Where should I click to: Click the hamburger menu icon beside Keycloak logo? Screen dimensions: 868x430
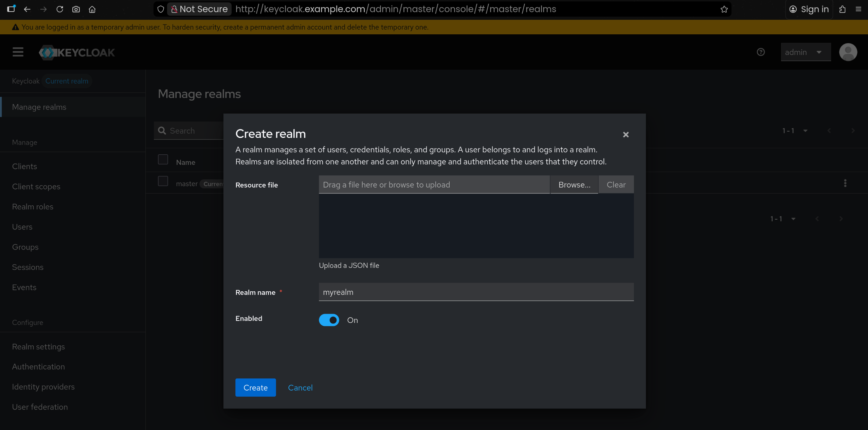(18, 52)
